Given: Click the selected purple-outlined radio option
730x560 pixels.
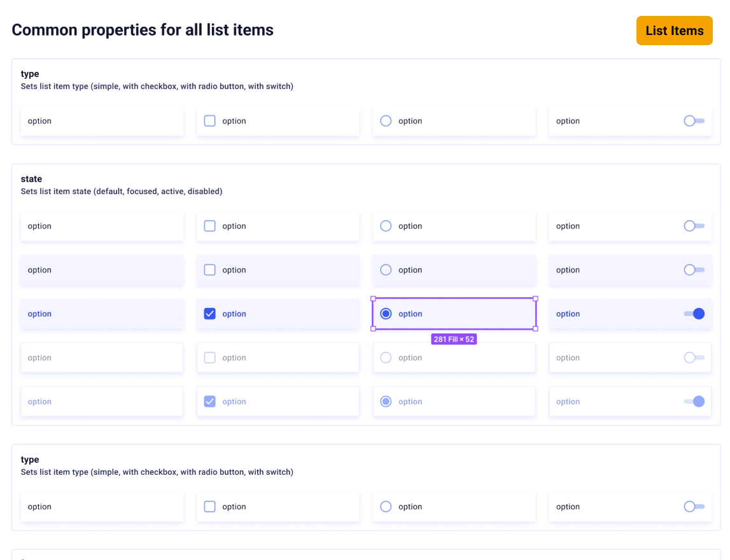Looking at the screenshot, I should tap(386, 313).
